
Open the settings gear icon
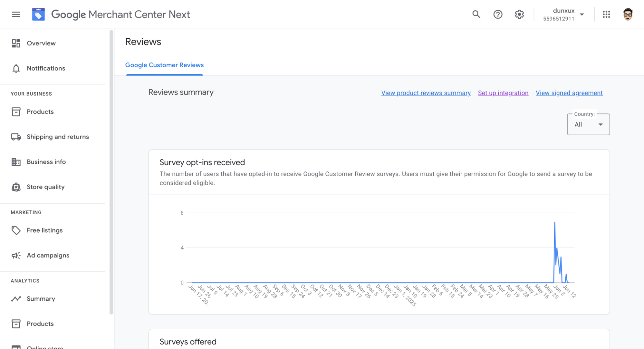[x=519, y=14]
